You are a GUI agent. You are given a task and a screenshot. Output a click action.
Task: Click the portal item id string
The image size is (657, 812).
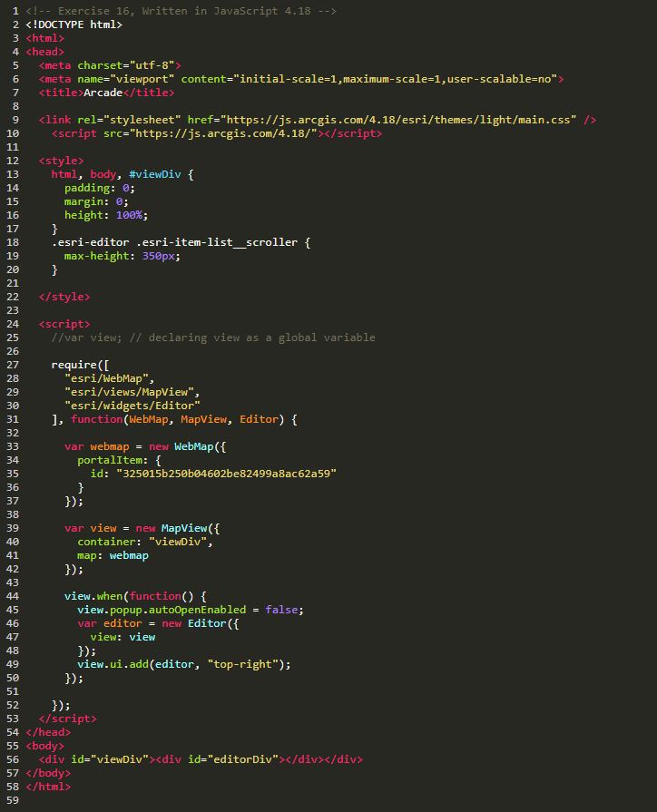coord(226,474)
